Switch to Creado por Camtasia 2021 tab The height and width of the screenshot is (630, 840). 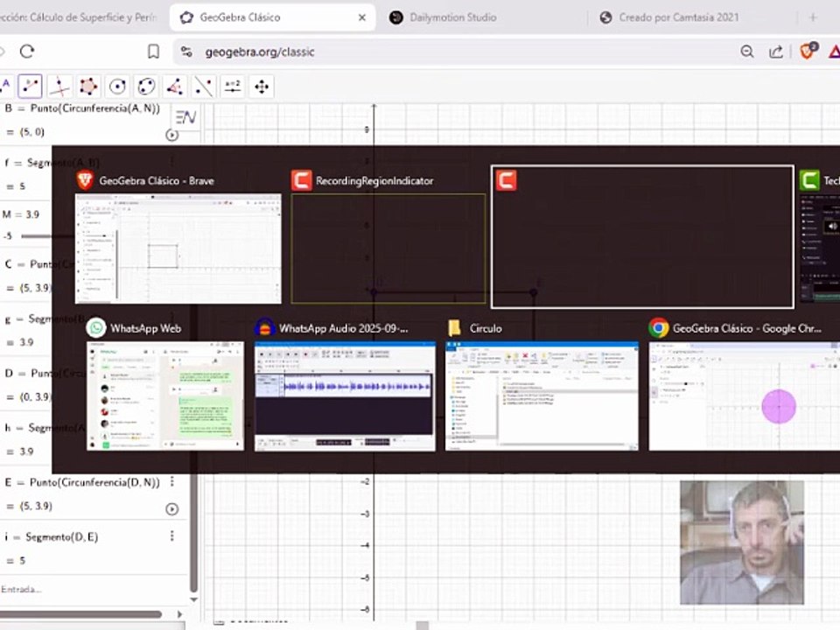(679, 17)
